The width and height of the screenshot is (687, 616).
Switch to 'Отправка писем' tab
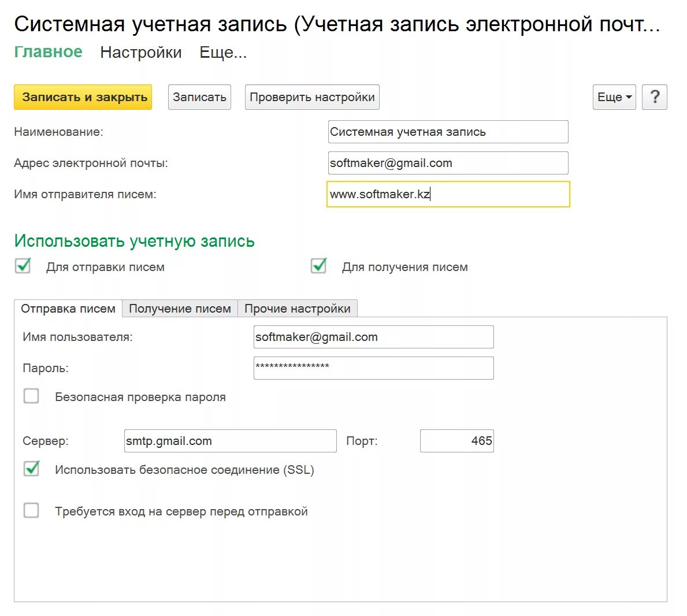coord(68,309)
